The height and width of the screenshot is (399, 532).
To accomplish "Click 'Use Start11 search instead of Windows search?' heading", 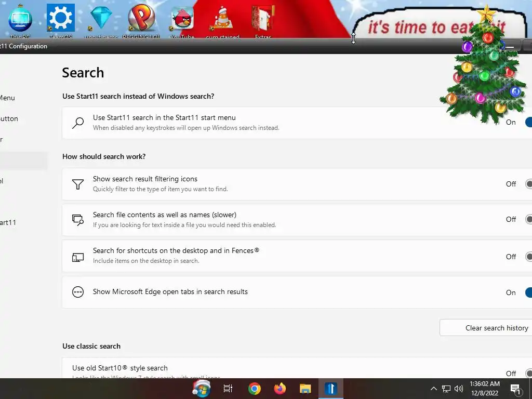I will pos(138,96).
